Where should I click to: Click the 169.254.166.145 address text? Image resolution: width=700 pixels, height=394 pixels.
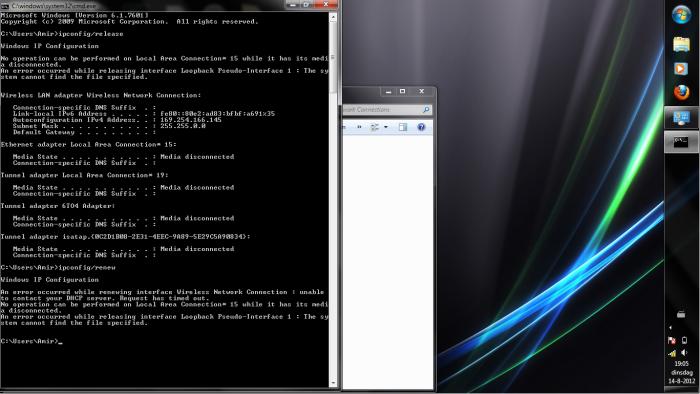[x=191, y=120]
